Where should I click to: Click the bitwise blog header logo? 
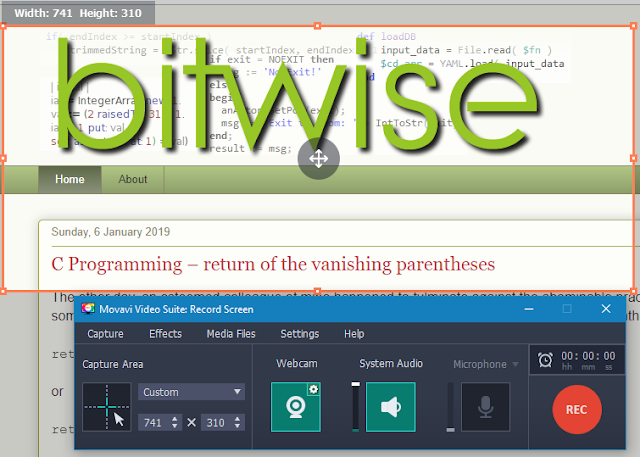coord(298,93)
